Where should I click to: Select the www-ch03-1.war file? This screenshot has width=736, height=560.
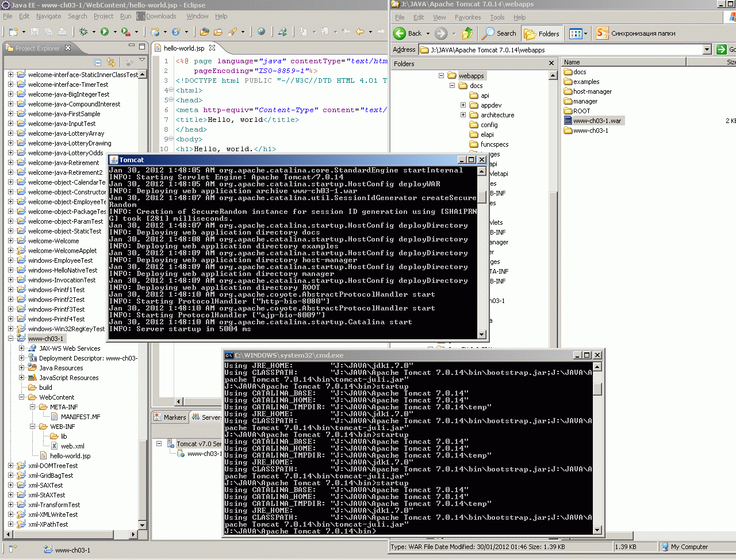pyautogui.click(x=596, y=121)
